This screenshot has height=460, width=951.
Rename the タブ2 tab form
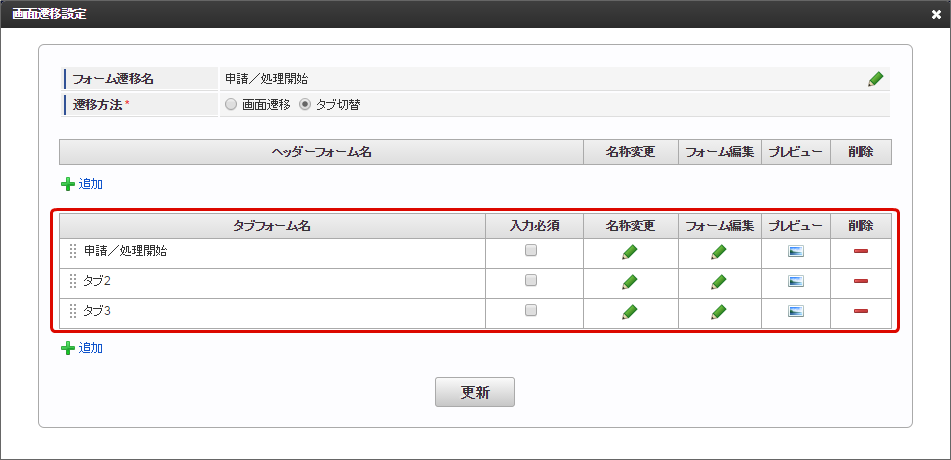tap(630, 282)
